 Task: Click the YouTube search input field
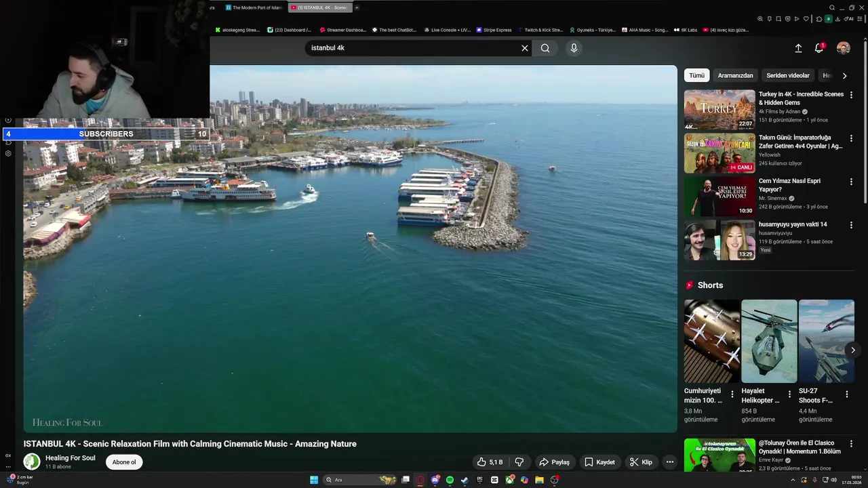click(412, 48)
